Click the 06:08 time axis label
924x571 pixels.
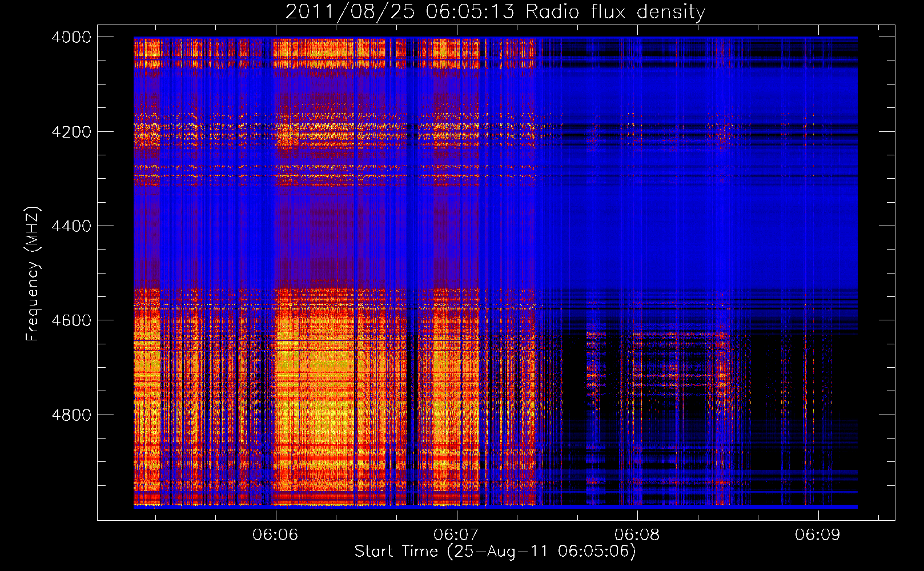[637, 534]
